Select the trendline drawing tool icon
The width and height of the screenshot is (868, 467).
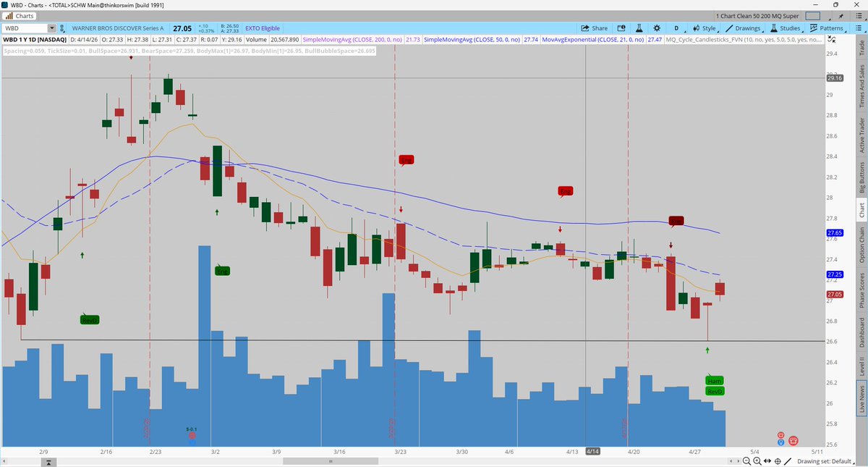pos(788,460)
